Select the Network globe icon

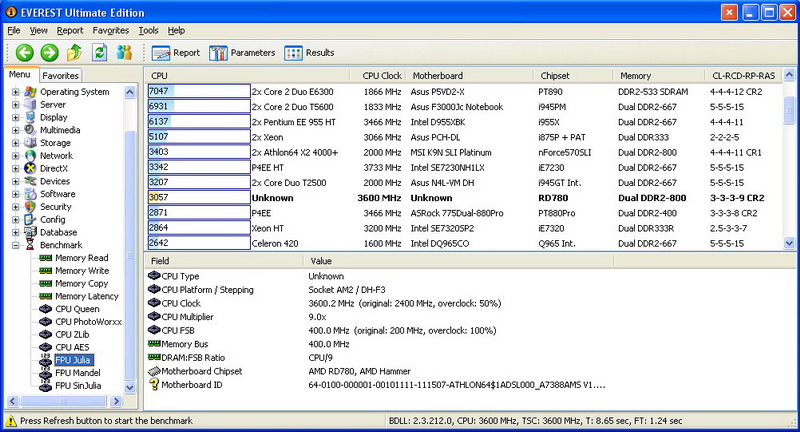(x=31, y=156)
